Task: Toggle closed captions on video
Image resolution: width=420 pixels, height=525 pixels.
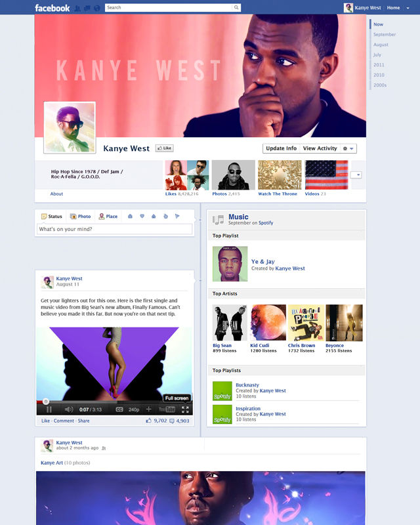Action: (x=119, y=409)
